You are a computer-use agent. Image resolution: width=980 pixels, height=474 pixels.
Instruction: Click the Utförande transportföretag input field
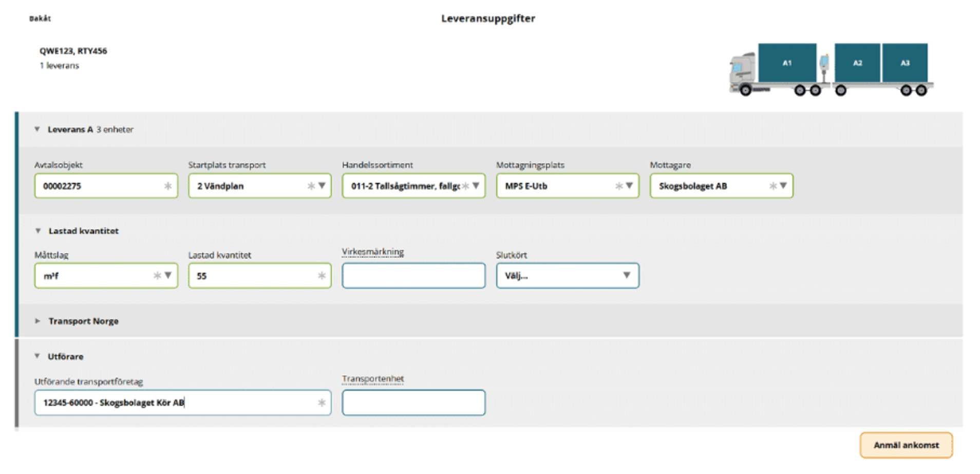coord(183,403)
